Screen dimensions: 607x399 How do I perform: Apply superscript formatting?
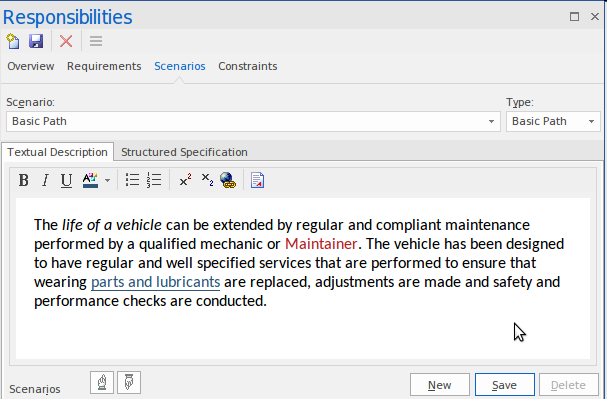click(x=185, y=180)
